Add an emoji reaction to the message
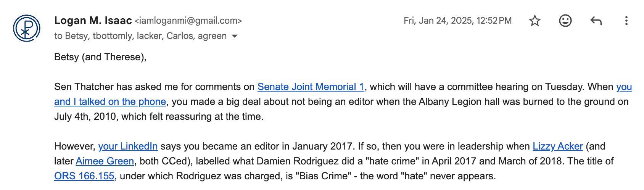Image resolution: width=644 pixels, height=190 pixels. click(x=565, y=21)
